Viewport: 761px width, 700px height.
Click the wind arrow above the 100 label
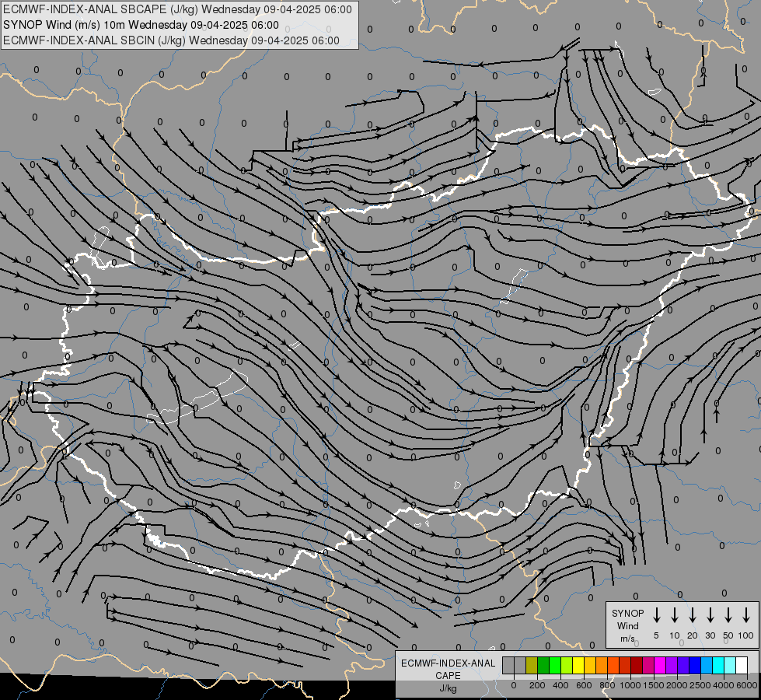746,615
